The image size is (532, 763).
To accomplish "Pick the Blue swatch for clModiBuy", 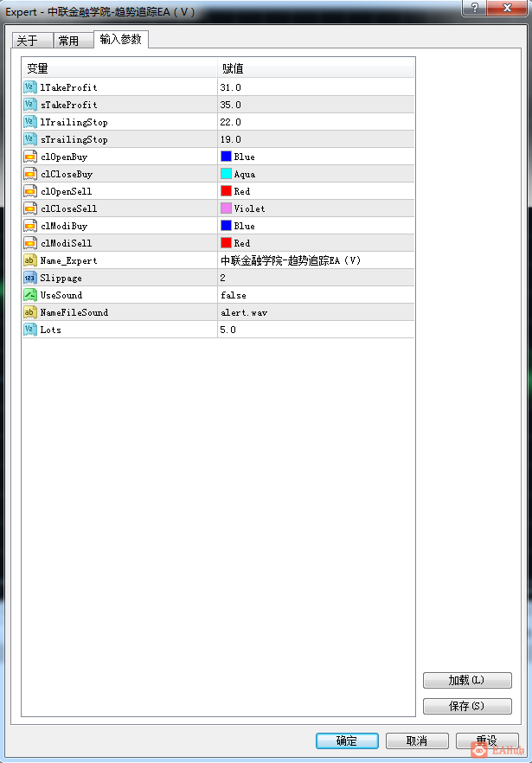I will point(226,225).
